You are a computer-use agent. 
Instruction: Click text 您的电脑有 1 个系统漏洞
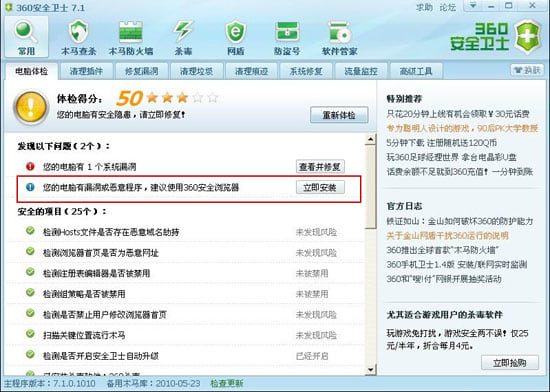coord(89,167)
